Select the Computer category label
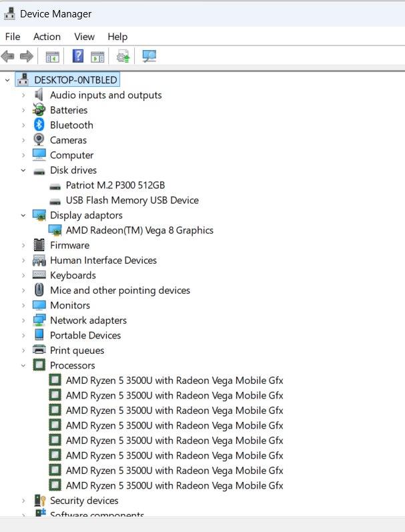Viewport: 405px width, 532px height. pyautogui.click(x=72, y=156)
